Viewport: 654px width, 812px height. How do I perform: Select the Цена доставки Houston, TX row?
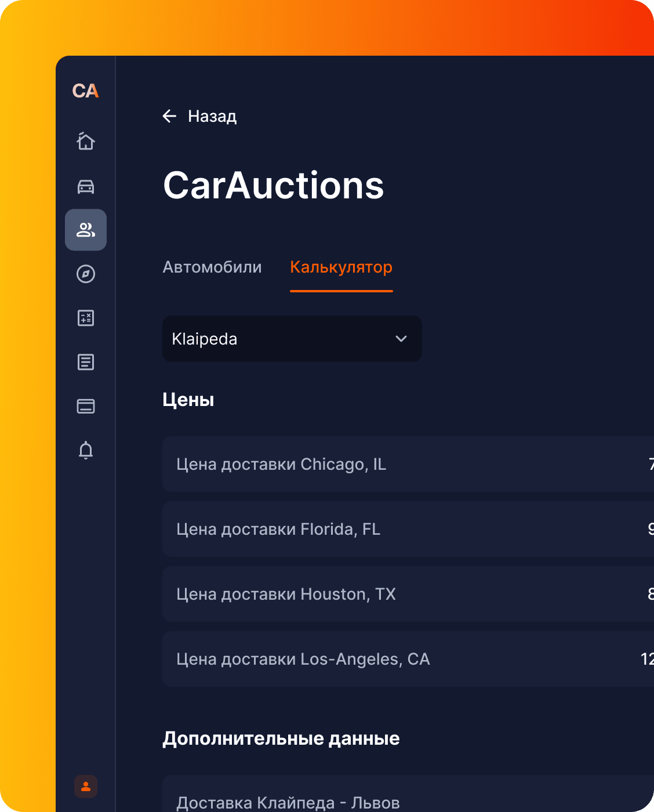click(408, 594)
